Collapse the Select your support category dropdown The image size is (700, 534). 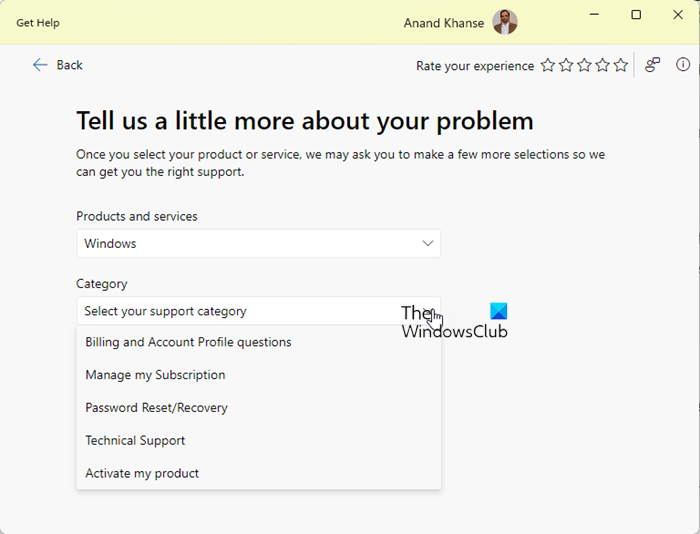click(258, 311)
